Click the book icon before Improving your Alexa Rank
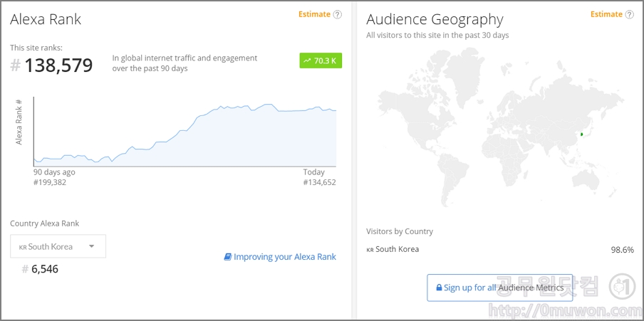Screen dimensions: 644x321 (x=228, y=257)
